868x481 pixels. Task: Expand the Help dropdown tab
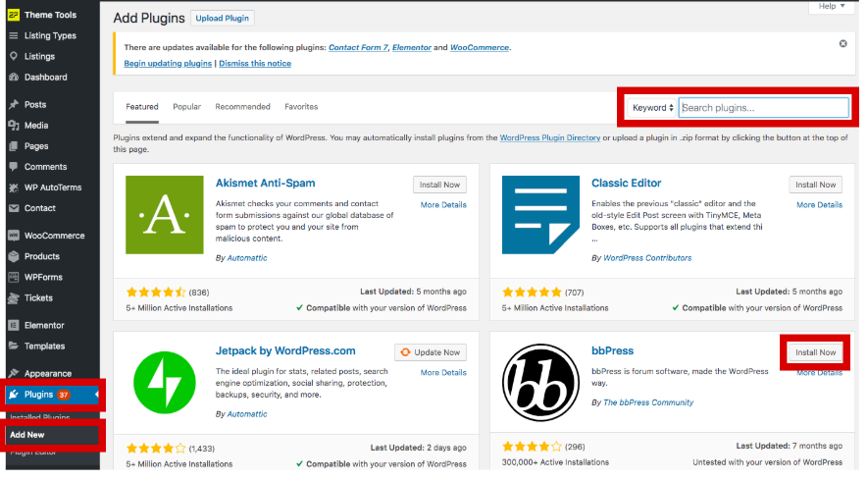click(832, 6)
